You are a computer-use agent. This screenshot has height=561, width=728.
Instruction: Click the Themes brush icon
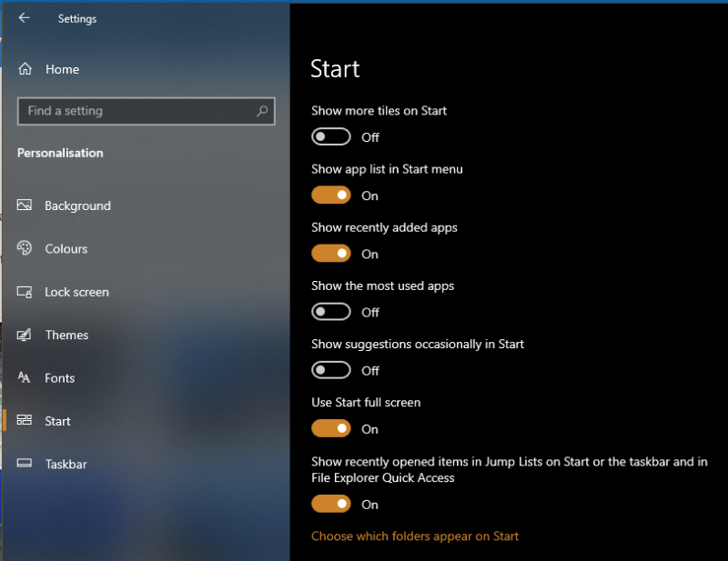(x=25, y=335)
